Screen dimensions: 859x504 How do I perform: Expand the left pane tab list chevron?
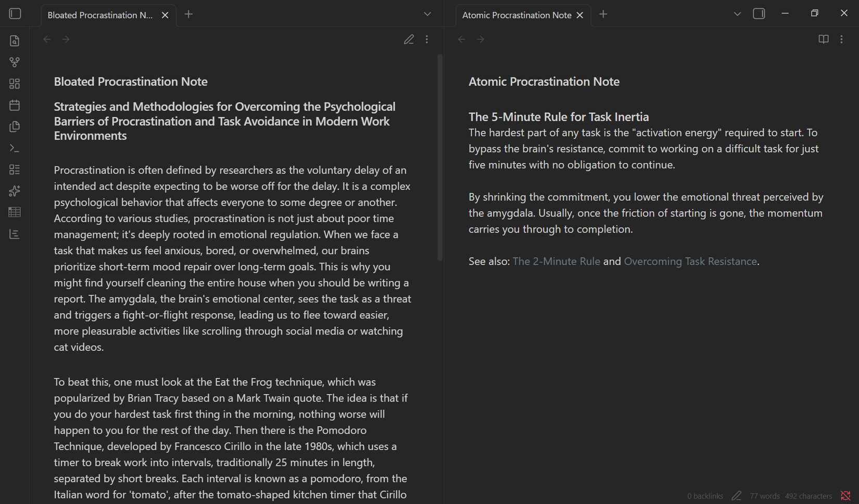[x=427, y=14]
